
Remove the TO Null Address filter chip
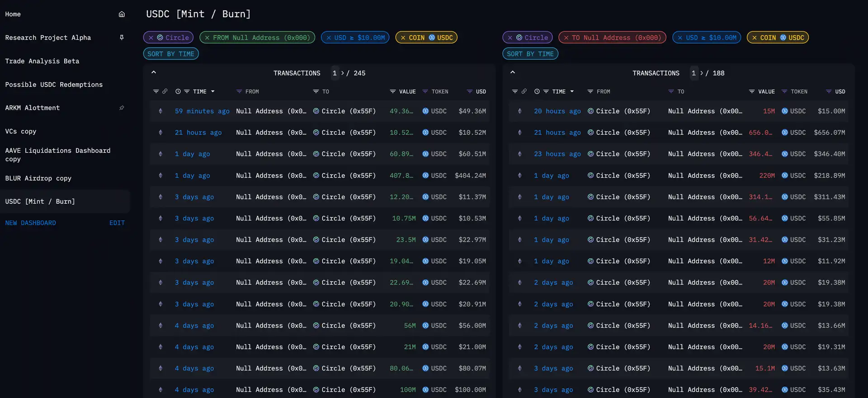[566, 38]
